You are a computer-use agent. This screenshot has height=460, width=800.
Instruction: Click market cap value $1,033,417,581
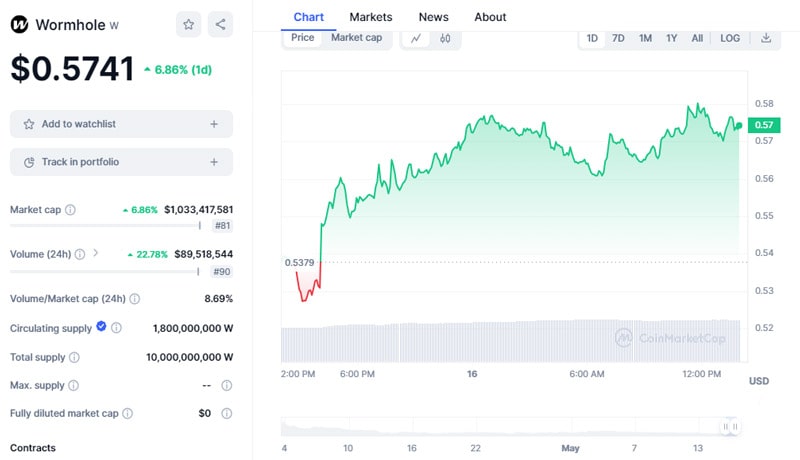point(198,210)
